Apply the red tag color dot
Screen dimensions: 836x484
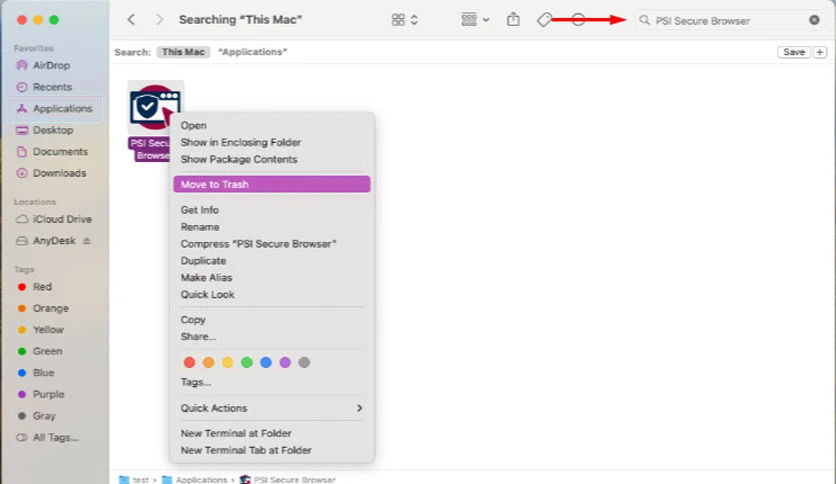(189, 362)
